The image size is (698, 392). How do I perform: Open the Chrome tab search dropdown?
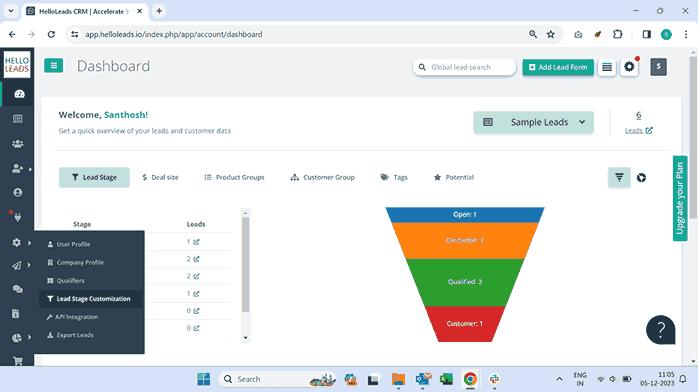11,11
